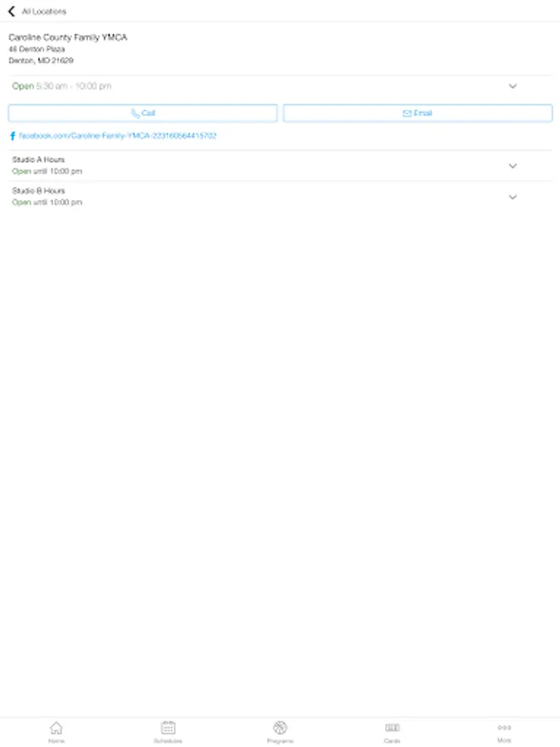The height and width of the screenshot is (747, 560).
Task: Click the 'All Locations' header label
Action: (x=44, y=12)
